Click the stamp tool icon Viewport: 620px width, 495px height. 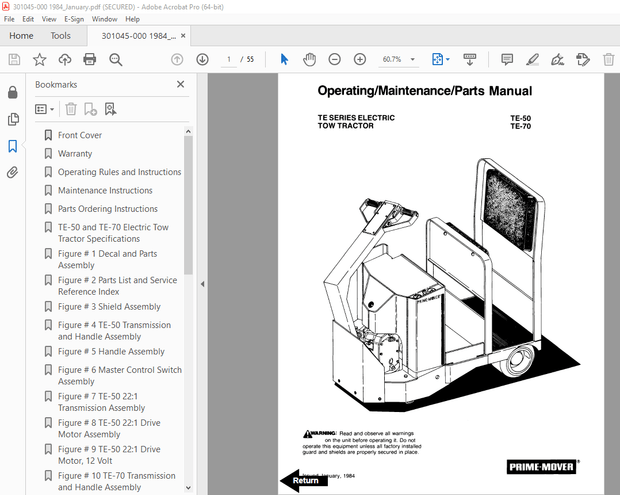[x=583, y=60]
